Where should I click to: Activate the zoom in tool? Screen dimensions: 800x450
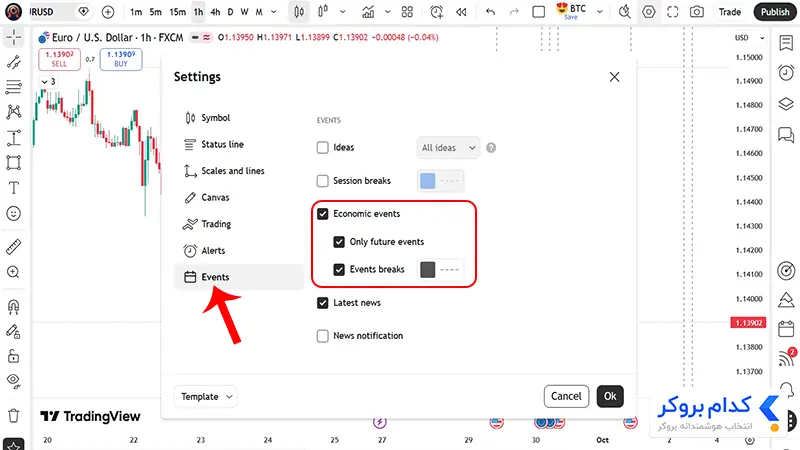click(14, 272)
